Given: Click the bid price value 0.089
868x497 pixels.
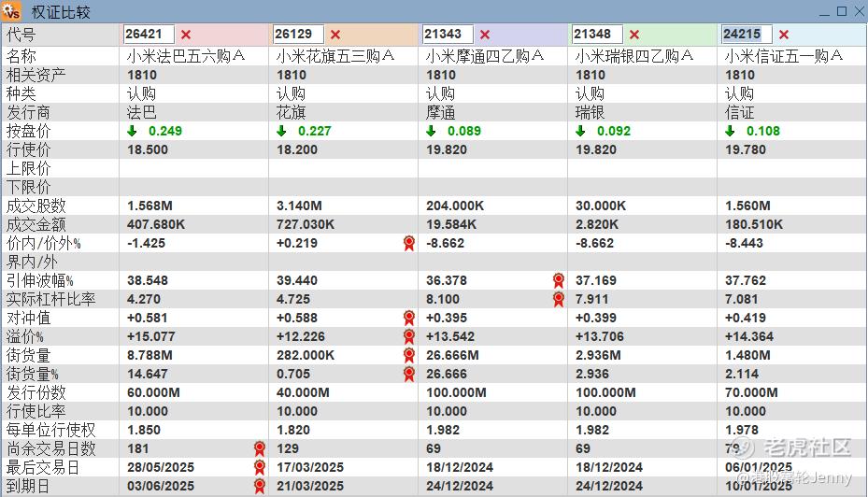Looking at the screenshot, I should 463,131.
